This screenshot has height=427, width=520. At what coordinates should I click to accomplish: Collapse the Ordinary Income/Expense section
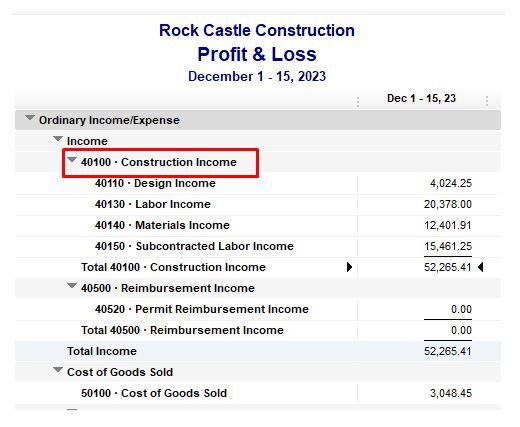pos(30,118)
